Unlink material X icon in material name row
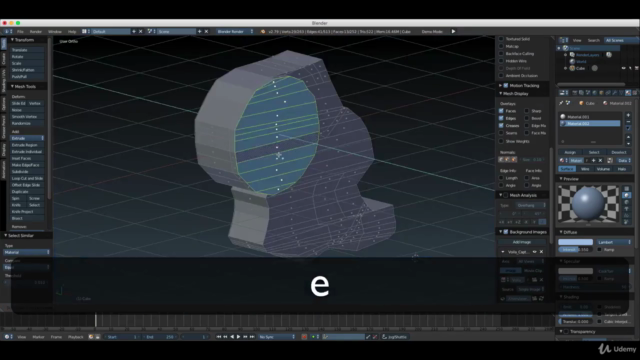This screenshot has width=640, height=360. click(x=600, y=160)
